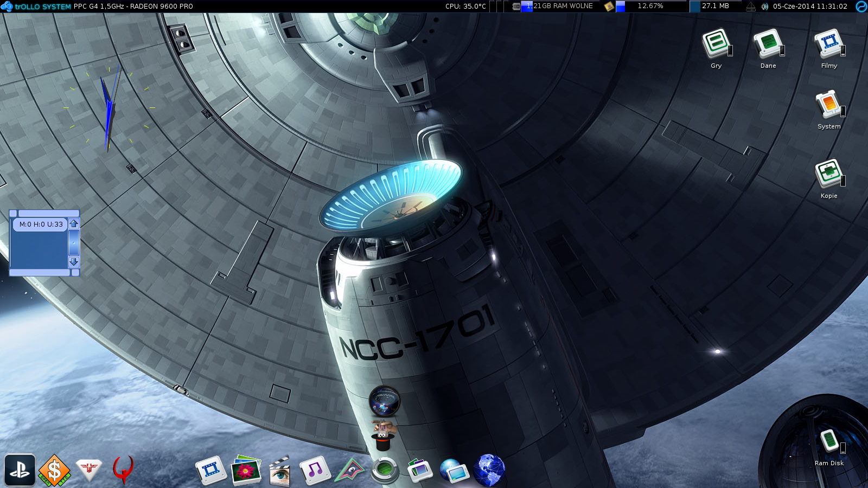
Task: Click the round Star Trek starship icon
Action: [384, 401]
